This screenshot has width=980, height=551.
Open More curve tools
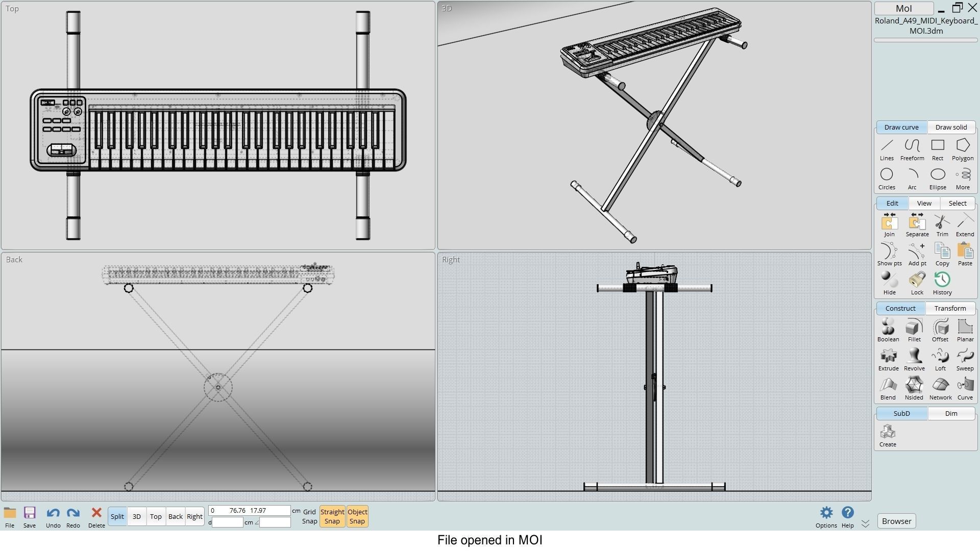coord(963,179)
